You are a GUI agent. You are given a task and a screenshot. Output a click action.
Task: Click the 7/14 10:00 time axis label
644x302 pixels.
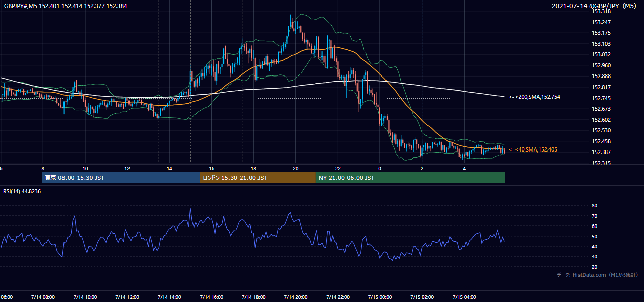pos(85,297)
